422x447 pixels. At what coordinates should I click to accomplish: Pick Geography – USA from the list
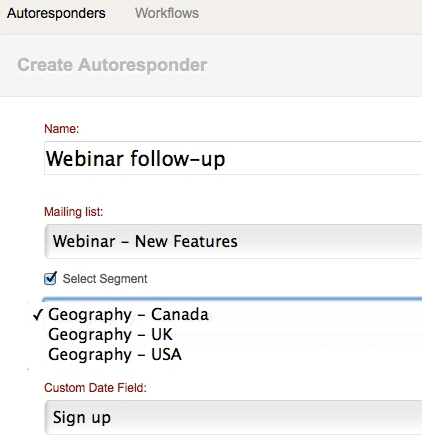click(x=115, y=354)
